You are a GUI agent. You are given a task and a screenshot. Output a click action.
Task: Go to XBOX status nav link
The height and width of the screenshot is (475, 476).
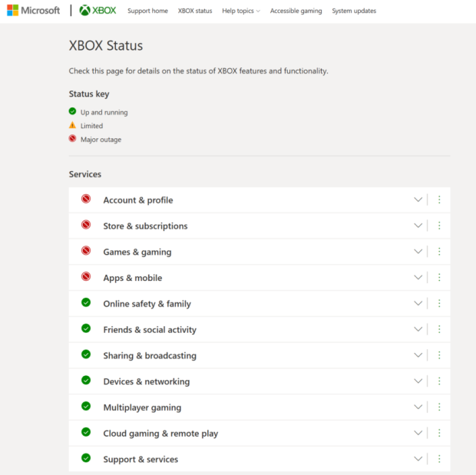pos(195,11)
